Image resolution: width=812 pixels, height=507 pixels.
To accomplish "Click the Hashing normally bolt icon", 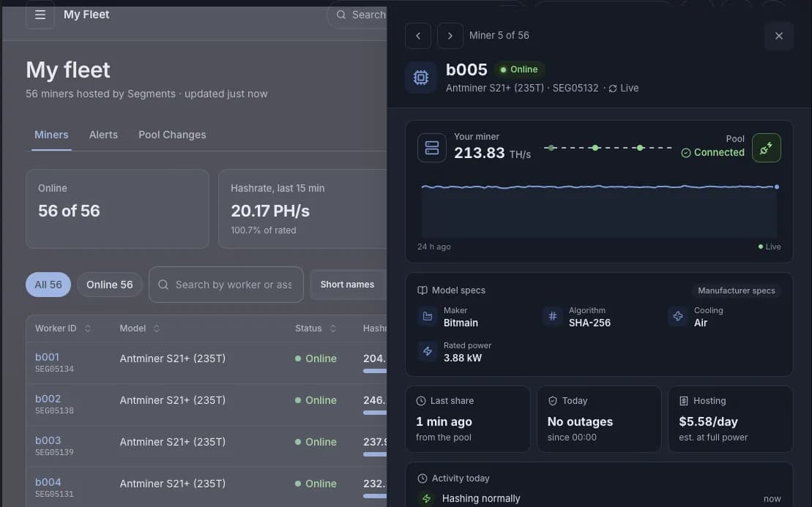I will pos(427,498).
